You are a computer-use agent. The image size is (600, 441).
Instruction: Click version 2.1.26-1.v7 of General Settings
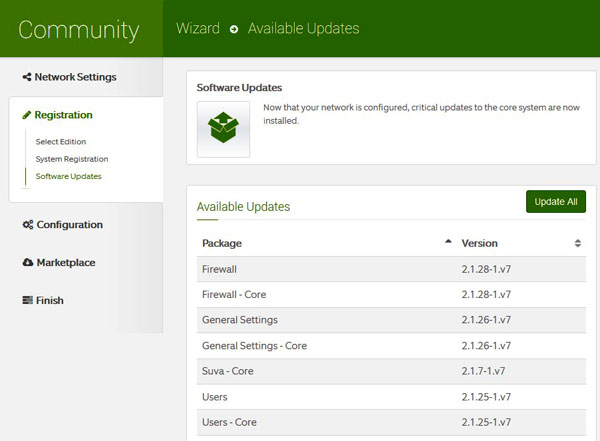pyautogui.click(x=486, y=320)
